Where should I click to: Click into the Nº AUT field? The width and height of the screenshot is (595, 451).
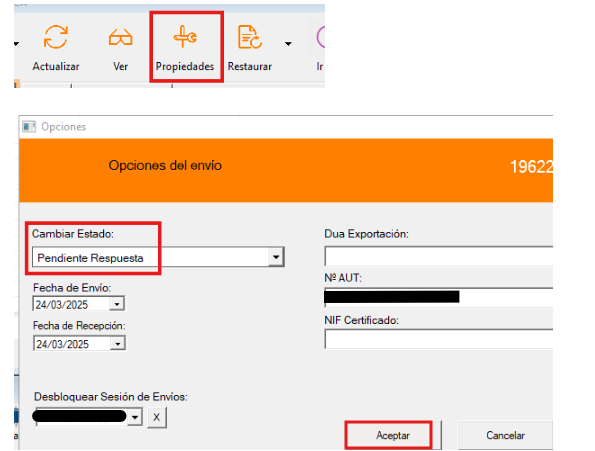click(x=439, y=297)
